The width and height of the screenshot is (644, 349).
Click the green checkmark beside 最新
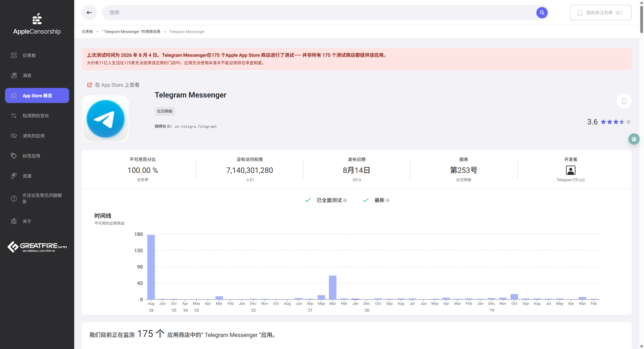tap(366, 200)
